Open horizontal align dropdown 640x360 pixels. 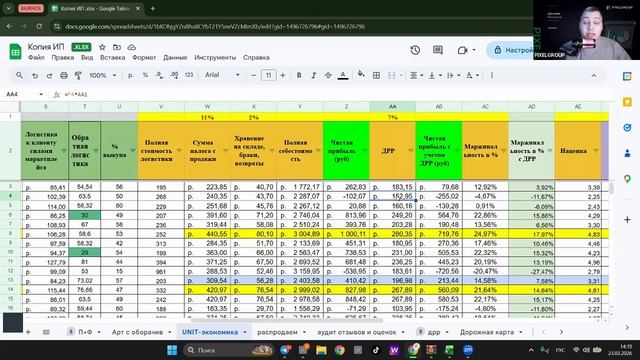pos(416,75)
